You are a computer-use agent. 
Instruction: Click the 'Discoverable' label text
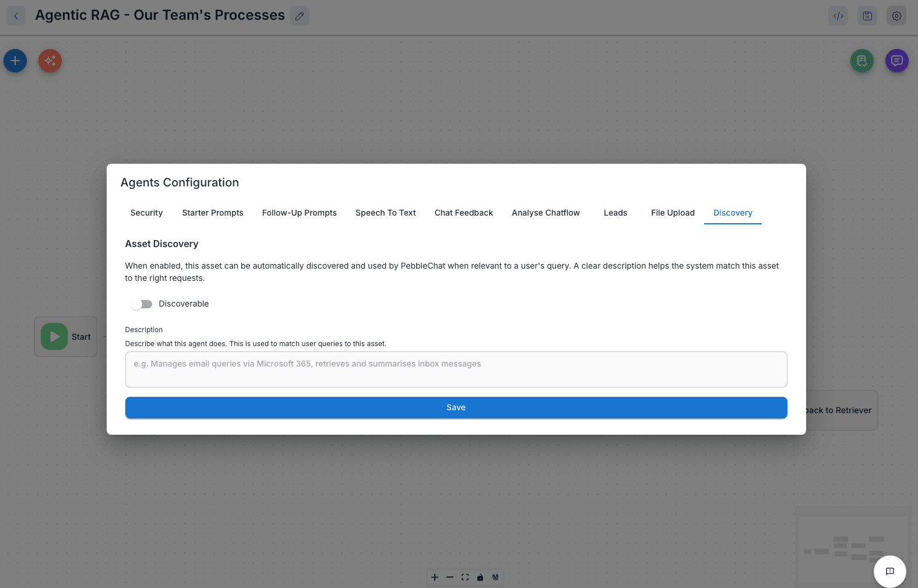[184, 304]
